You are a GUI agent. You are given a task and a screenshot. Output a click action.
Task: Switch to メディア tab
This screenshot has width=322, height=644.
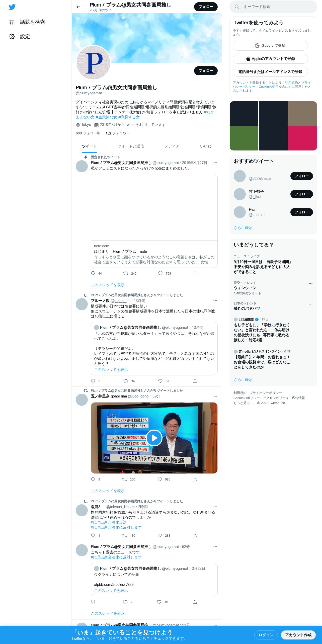tap(172, 146)
